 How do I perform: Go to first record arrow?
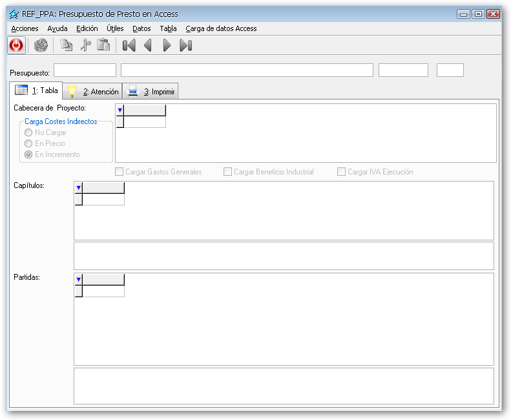[x=129, y=45]
